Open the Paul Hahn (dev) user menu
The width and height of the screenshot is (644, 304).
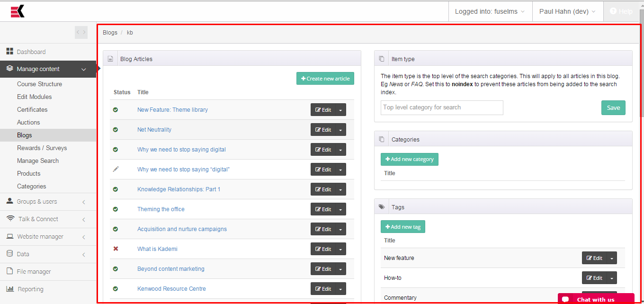[567, 11]
